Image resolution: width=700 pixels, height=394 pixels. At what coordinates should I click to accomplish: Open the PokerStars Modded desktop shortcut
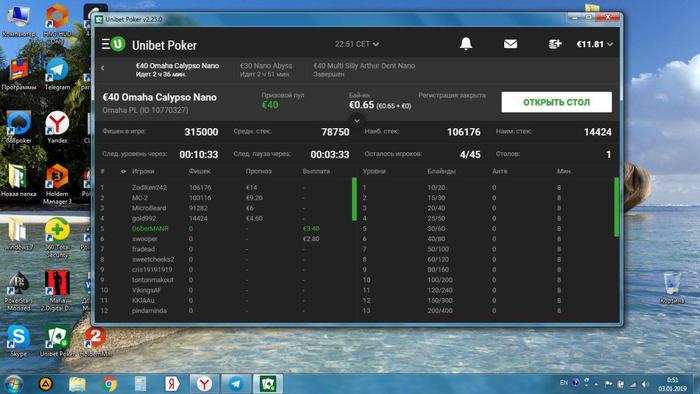pyautogui.click(x=18, y=291)
